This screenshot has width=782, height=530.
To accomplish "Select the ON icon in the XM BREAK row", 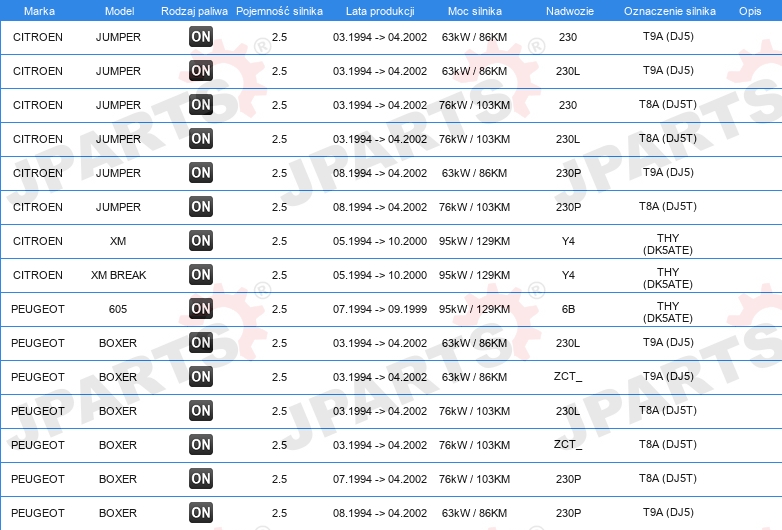I will pos(201,275).
